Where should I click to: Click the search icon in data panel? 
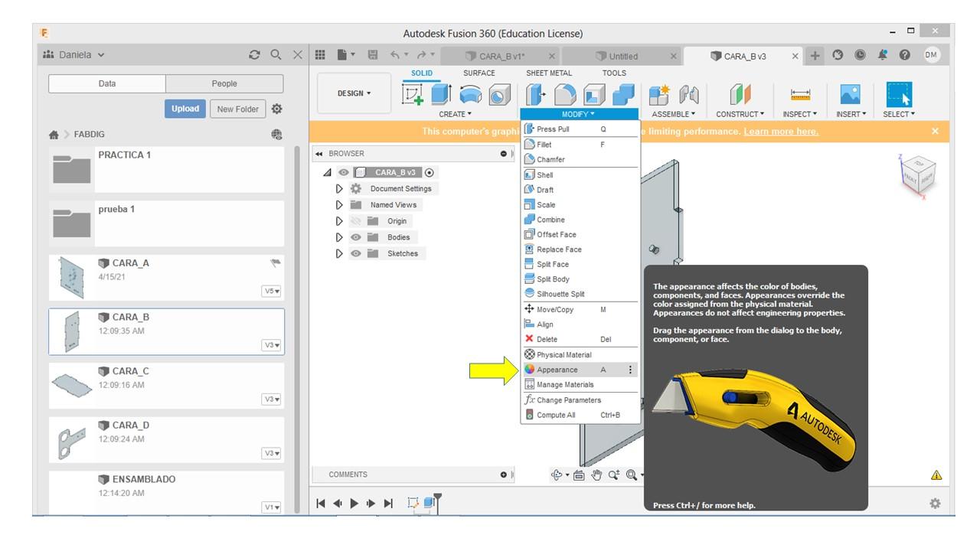coord(276,55)
